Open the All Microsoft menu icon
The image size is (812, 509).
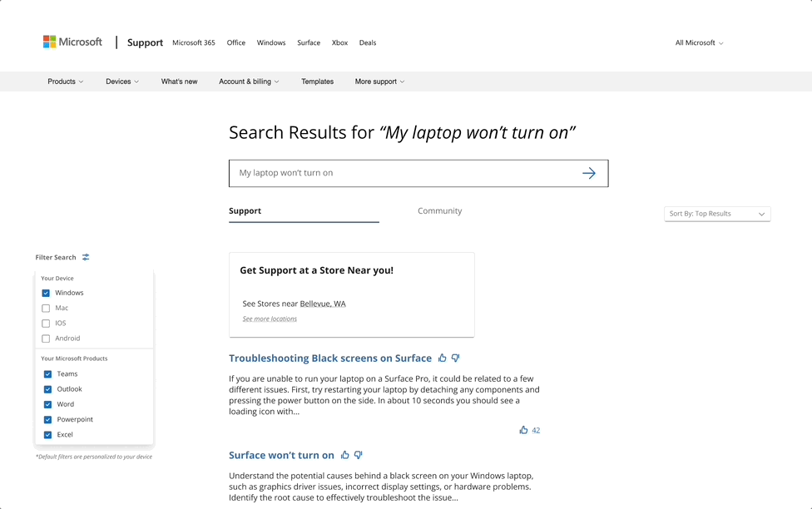720,42
